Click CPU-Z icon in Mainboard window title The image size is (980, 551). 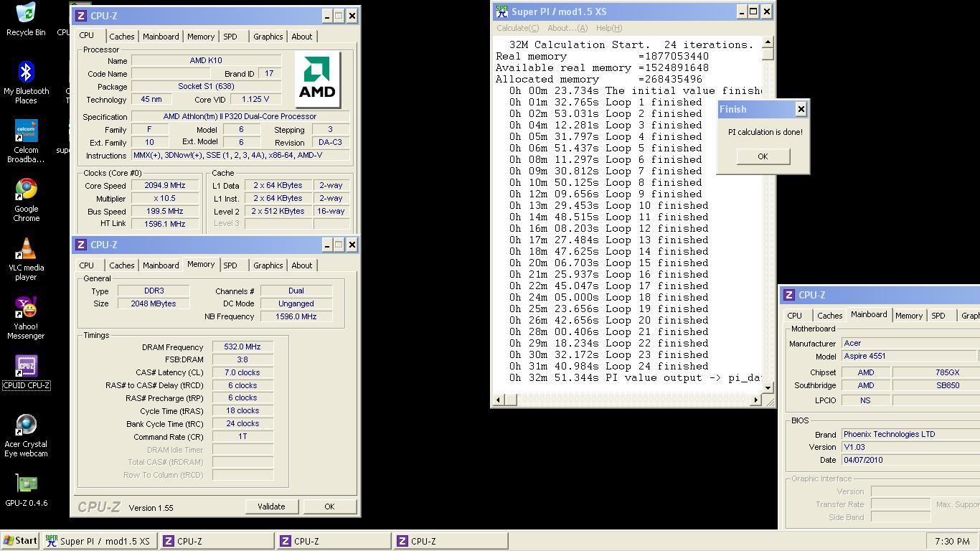pos(789,295)
